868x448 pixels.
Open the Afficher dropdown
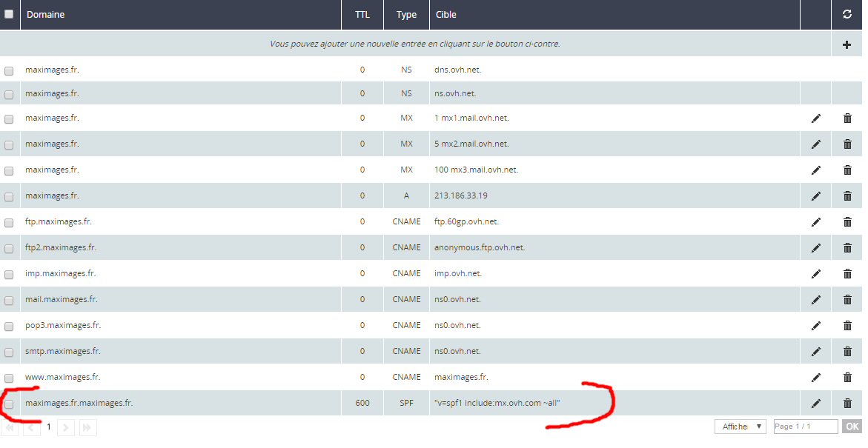pyautogui.click(x=741, y=427)
